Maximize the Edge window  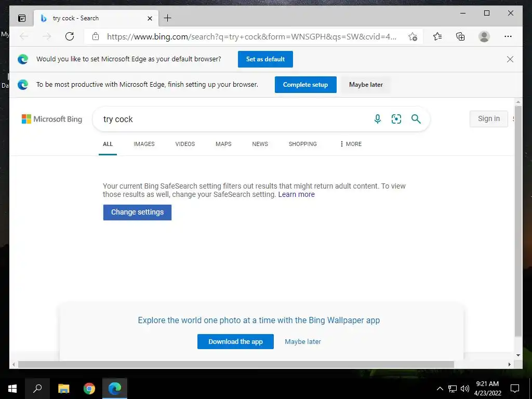[486, 13]
